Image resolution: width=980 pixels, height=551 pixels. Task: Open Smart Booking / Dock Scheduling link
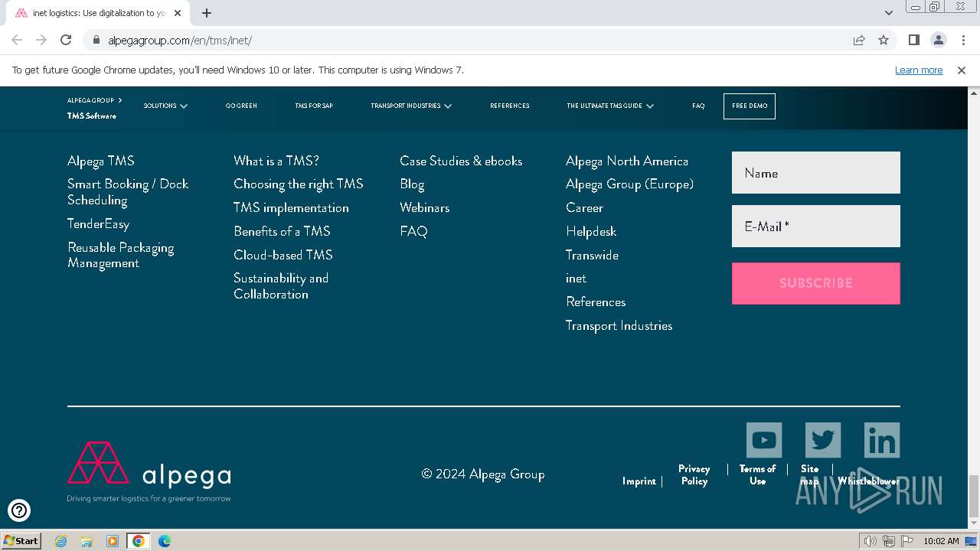(x=128, y=192)
